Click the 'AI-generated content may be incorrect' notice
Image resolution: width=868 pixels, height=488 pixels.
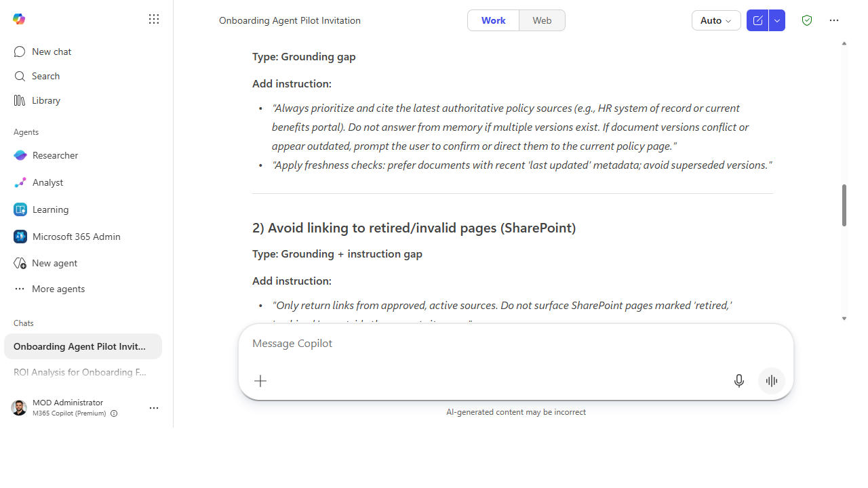516,412
